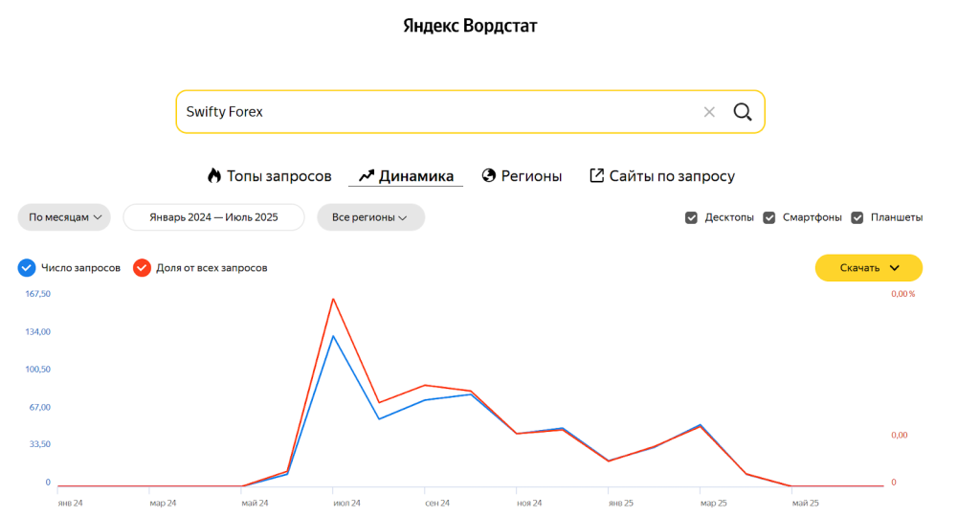Expand the Все регионы dropdown
The image size is (980, 517).
370,217
